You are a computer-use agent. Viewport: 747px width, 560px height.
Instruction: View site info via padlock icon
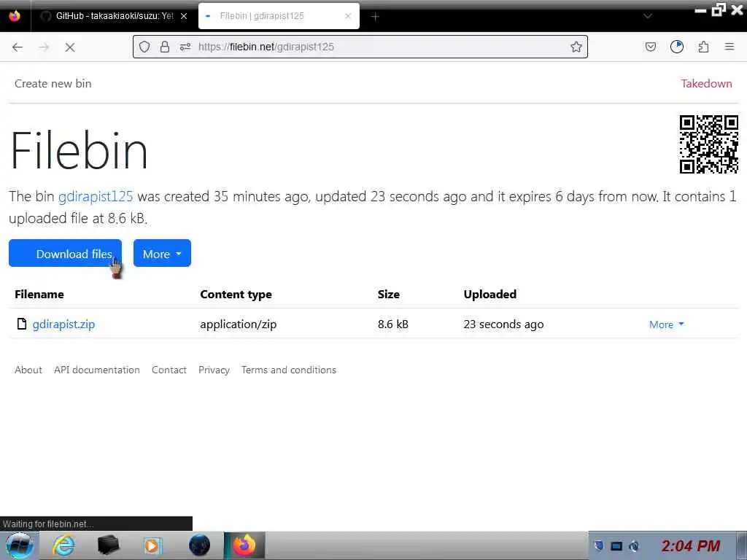[165, 47]
